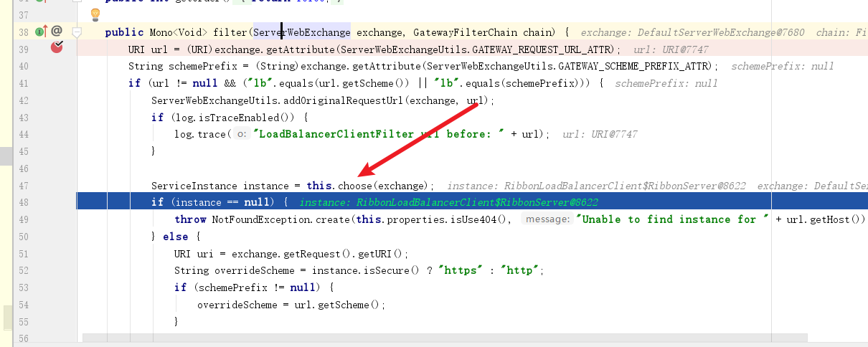Viewport: 868px width, 347px height.
Task: Collapse the filter method using its fold marker
Action: (x=77, y=32)
